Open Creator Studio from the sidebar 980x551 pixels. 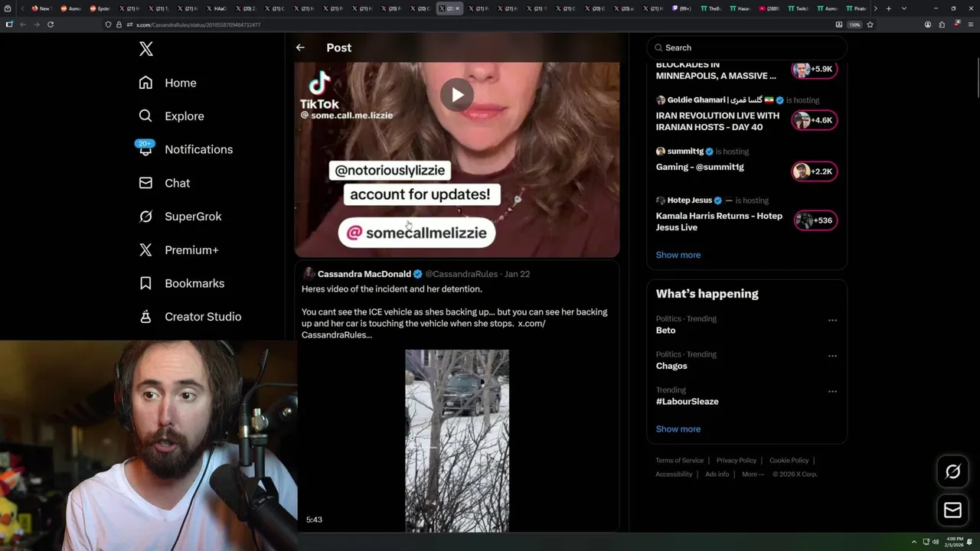(202, 317)
